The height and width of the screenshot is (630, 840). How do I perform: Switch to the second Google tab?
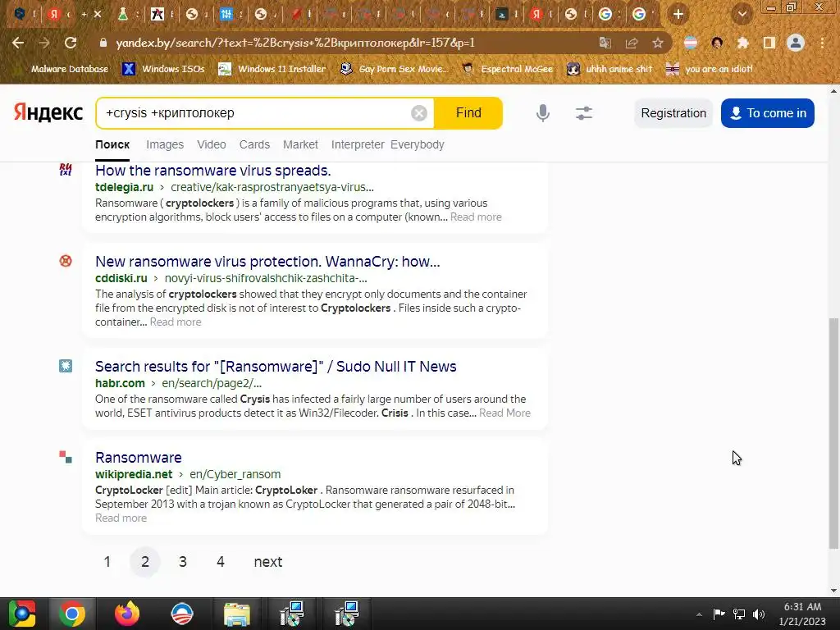pos(640,15)
